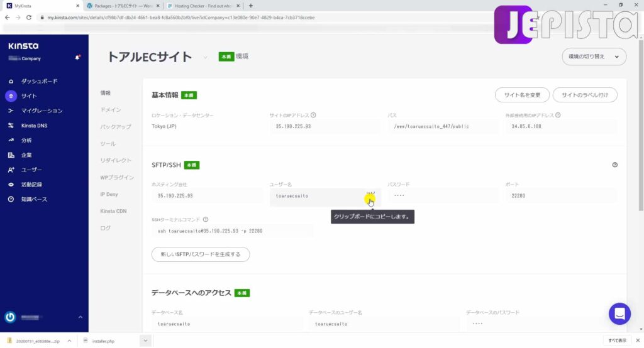
Task: Select the 情報 tab
Action: coord(106,93)
